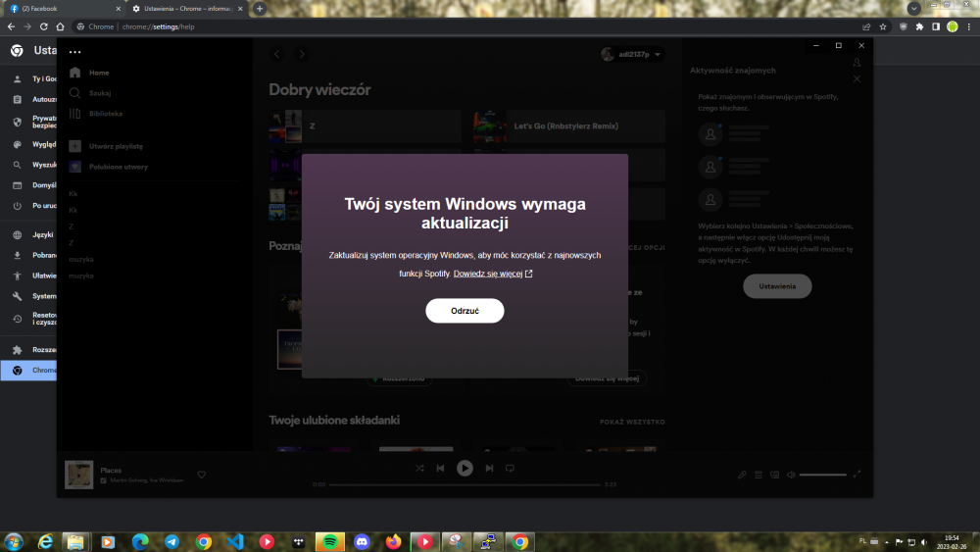Like the song Places with heart icon
Viewport: 980px width, 552px height.
click(202, 475)
